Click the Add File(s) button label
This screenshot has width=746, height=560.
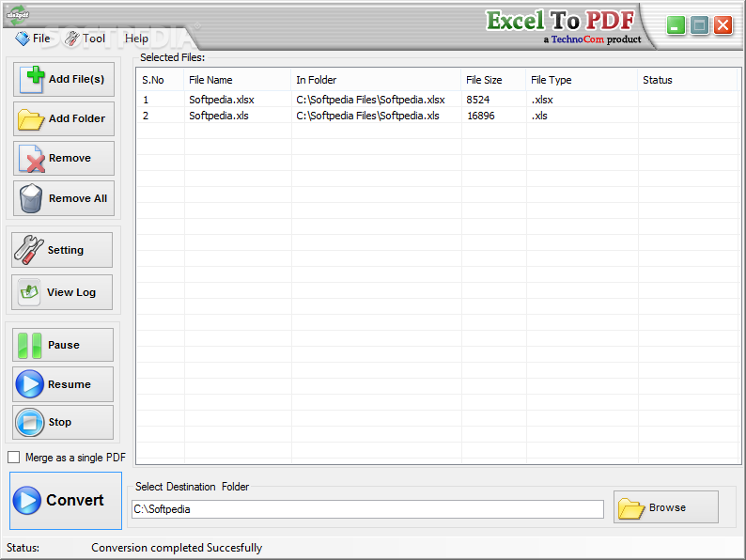77,79
